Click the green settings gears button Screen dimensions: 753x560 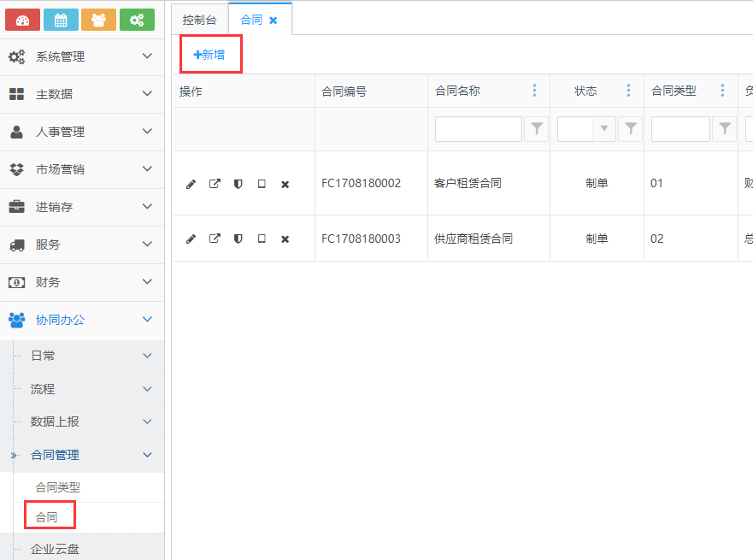point(137,20)
